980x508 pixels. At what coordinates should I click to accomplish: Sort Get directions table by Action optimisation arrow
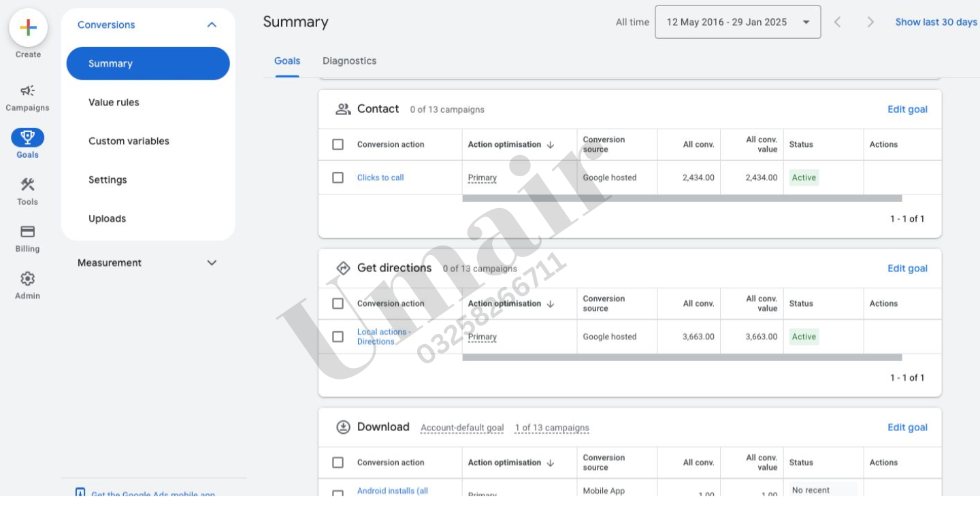(x=551, y=304)
